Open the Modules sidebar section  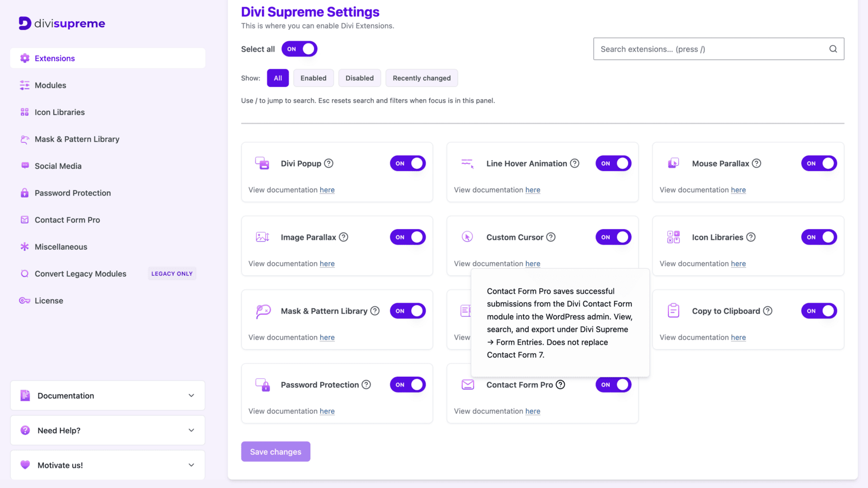point(107,85)
